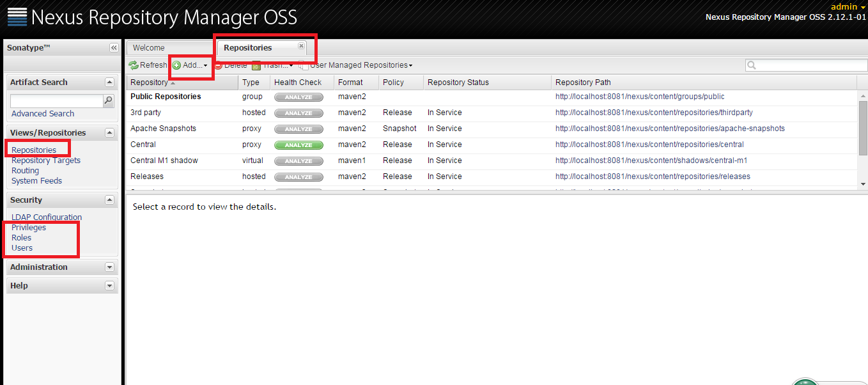Viewport: 868px width, 385px height.
Task: Click the green Add plus icon
Action: 176,65
